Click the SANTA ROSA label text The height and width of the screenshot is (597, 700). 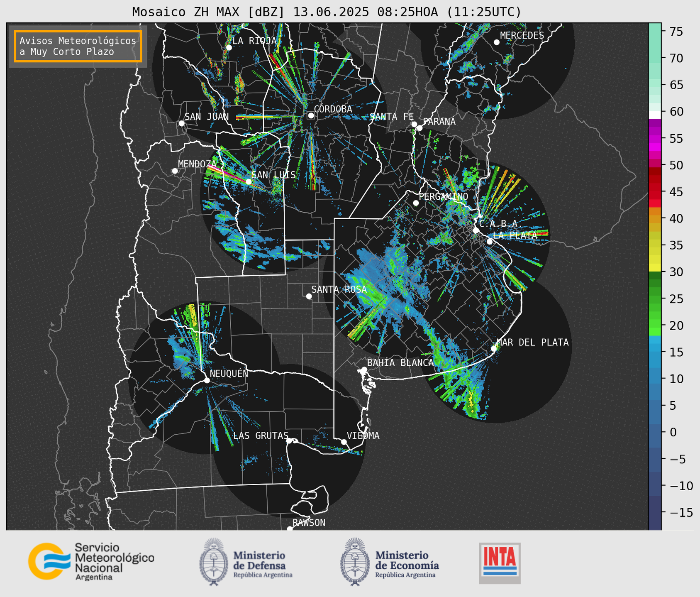point(339,289)
